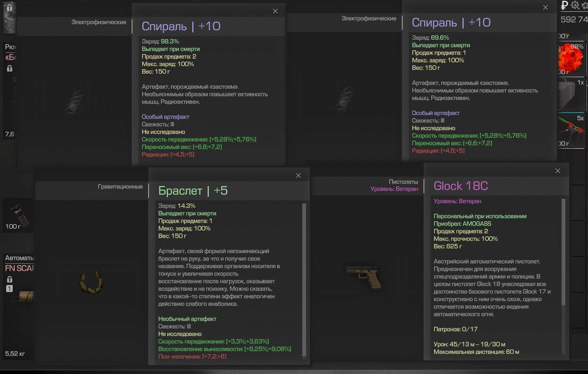
Task: Click 'Персональный при использовании' line
Action: tap(480, 216)
